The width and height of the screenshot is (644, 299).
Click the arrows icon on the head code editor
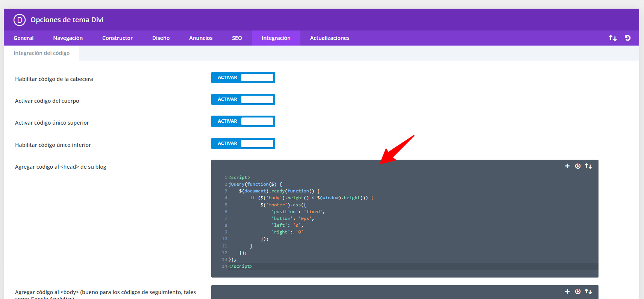[588, 166]
